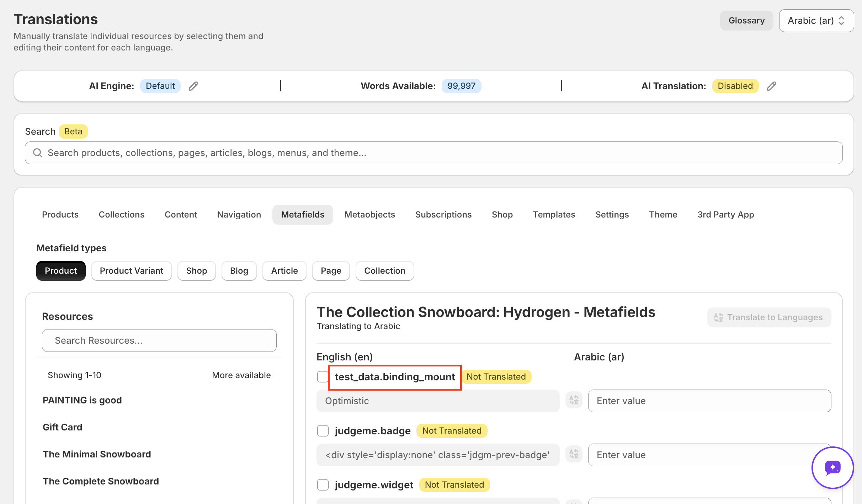Click the search magnifier icon
The image size is (862, 504).
tap(38, 153)
